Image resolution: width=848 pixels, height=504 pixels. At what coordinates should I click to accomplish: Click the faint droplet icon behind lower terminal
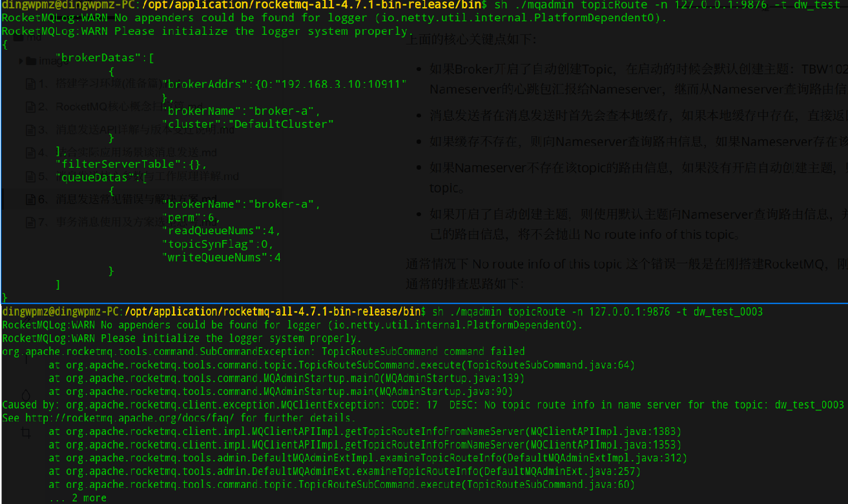(26, 395)
